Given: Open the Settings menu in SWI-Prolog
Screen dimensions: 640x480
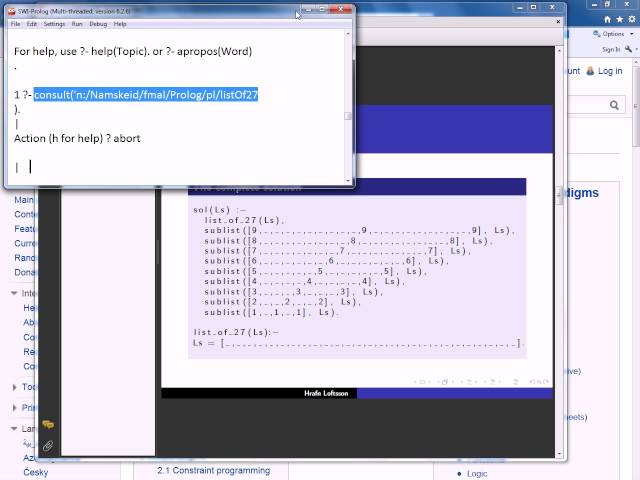Looking at the screenshot, I should point(54,24).
